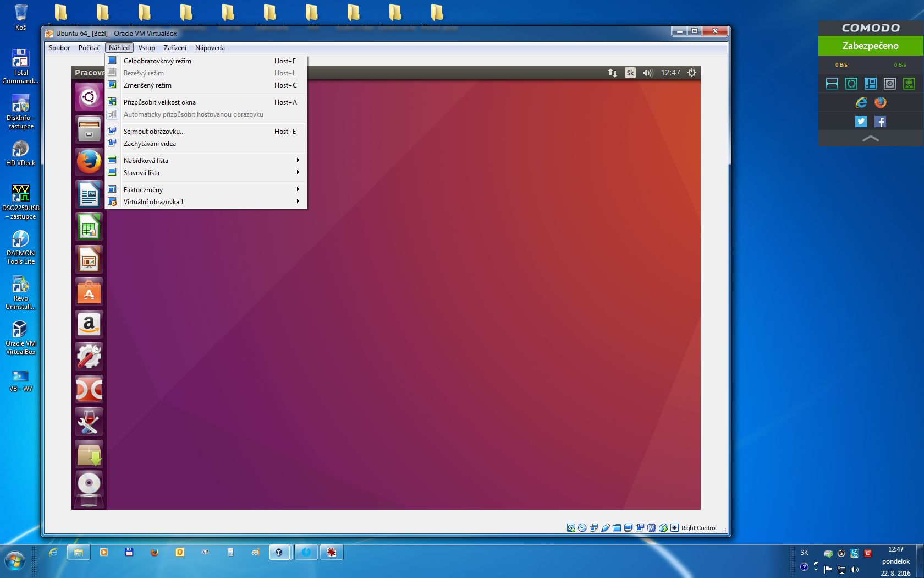Open Oracle VM VirtualBox desktop shortcut
The width and height of the screenshot is (924, 578).
tap(20, 337)
